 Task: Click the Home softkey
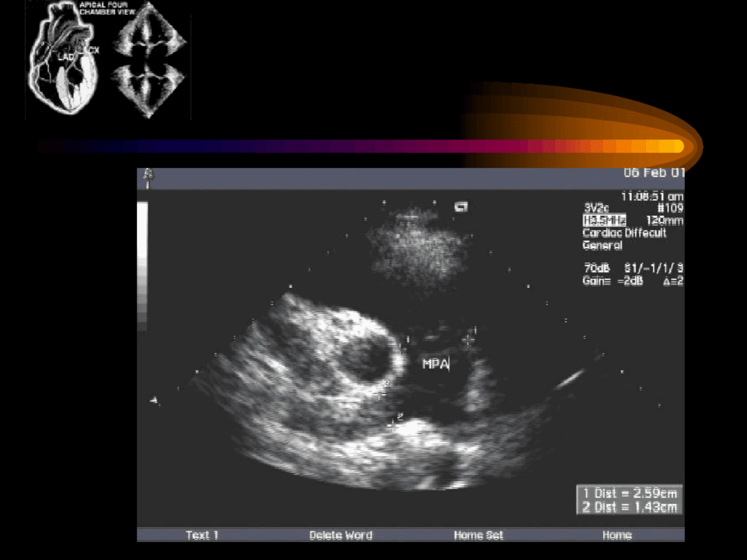pyautogui.click(x=617, y=535)
